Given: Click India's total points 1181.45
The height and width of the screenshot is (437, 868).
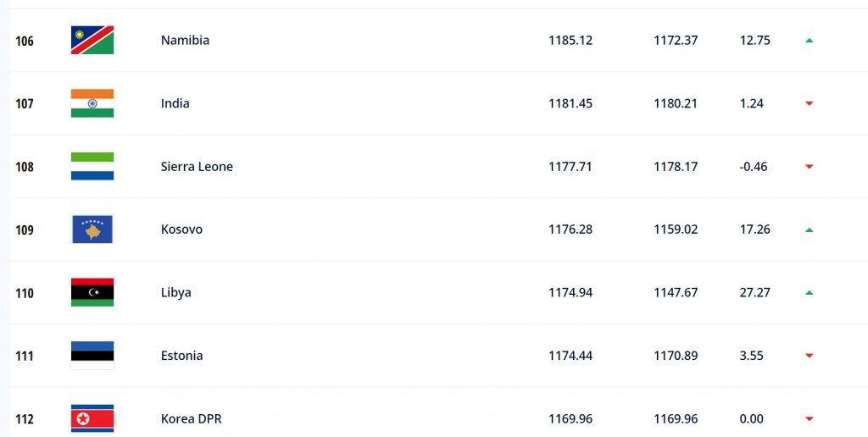Looking at the screenshot, I should 570,103.
